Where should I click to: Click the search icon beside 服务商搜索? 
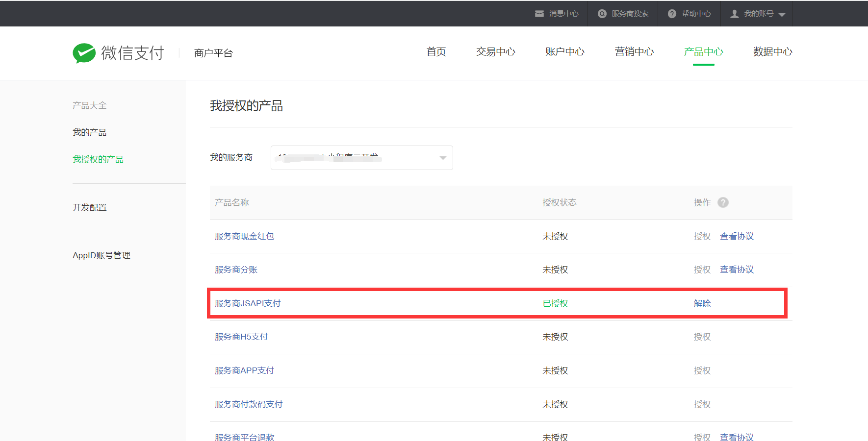602,14
